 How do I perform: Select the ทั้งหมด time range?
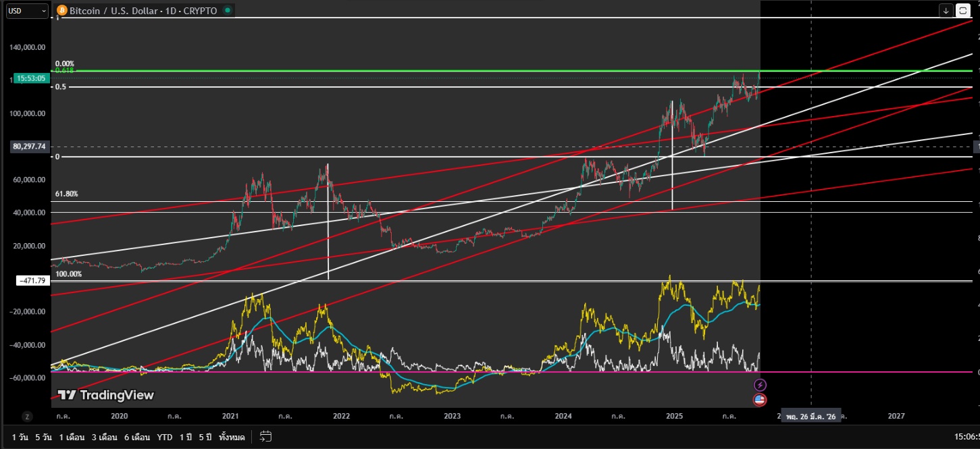click(x=232, y=438)
